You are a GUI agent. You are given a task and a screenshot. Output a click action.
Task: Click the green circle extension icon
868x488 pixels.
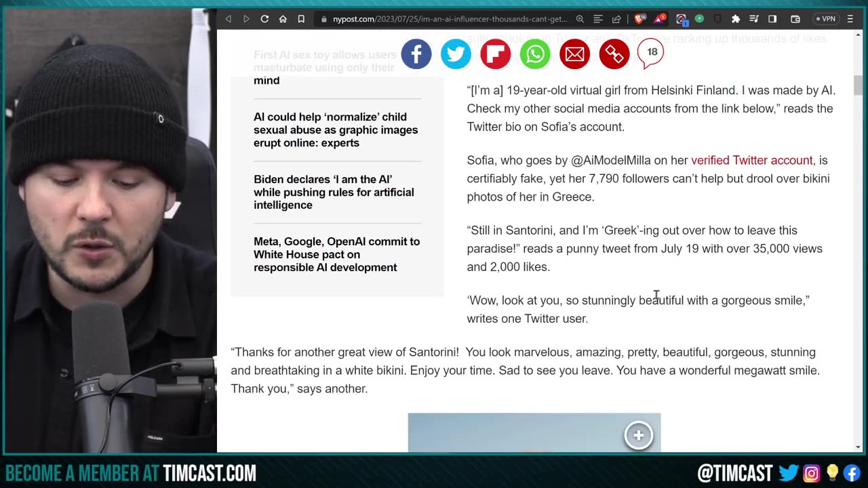point(699,19)
